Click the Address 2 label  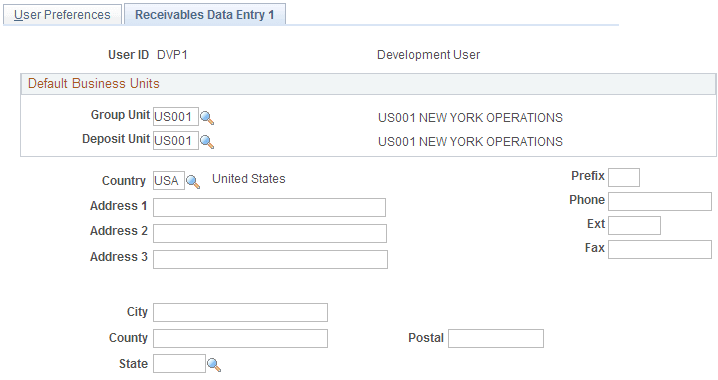(x=119, y=231)
